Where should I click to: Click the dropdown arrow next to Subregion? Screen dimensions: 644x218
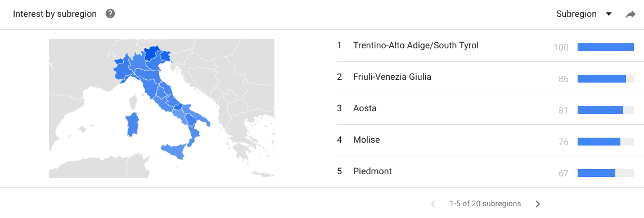[x=609, y=15]
